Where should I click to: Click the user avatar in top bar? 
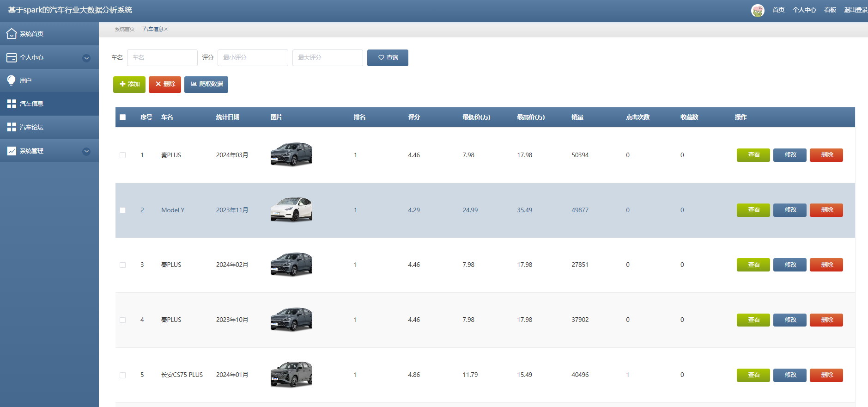pyautogui.click(x=758, y=10)
